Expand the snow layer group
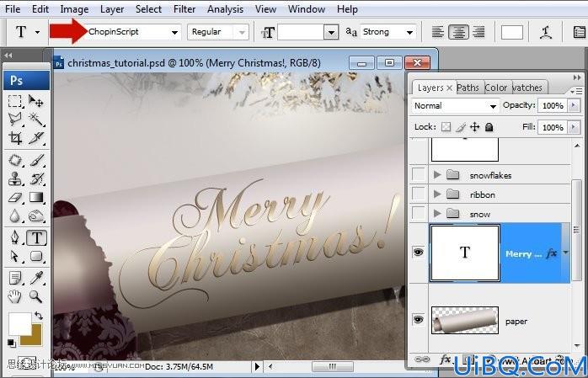588x378 pixels. (437, 214)
